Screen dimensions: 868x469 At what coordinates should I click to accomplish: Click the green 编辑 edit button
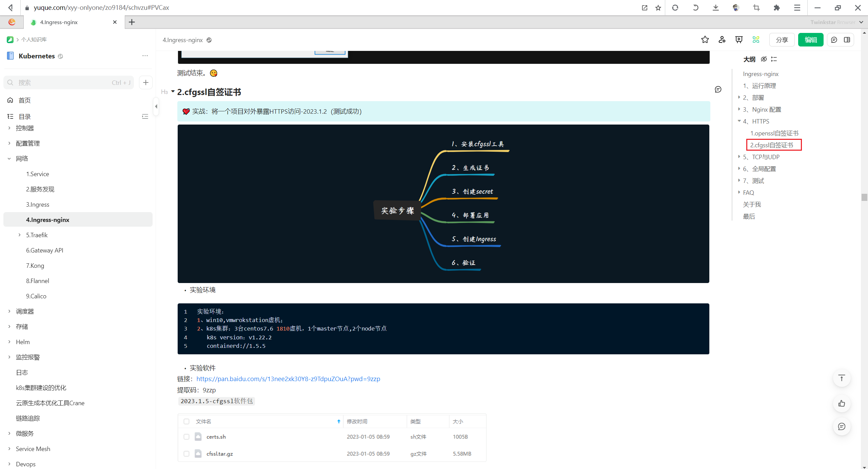point(811,40)
